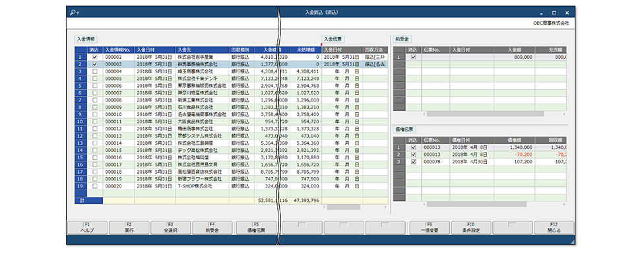The width and height of the screenshot is (644, 253).
Task: Click the 回収種別 column header
Action: point(241,50)
